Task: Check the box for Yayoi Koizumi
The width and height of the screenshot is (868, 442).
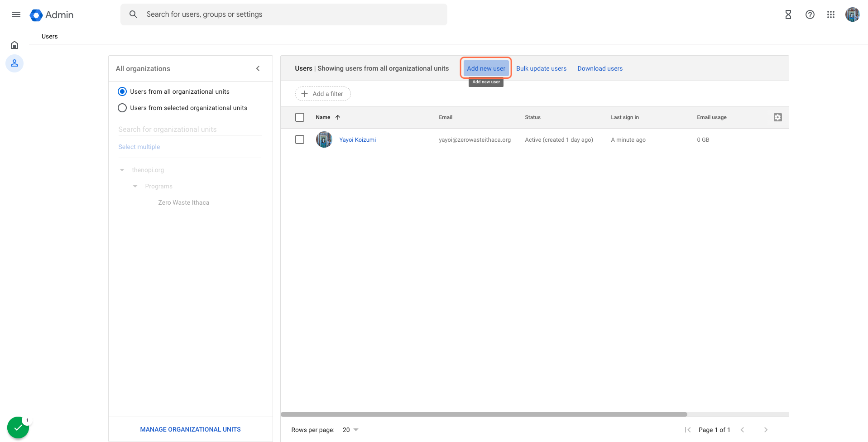Action: click(x=300, y=139)
